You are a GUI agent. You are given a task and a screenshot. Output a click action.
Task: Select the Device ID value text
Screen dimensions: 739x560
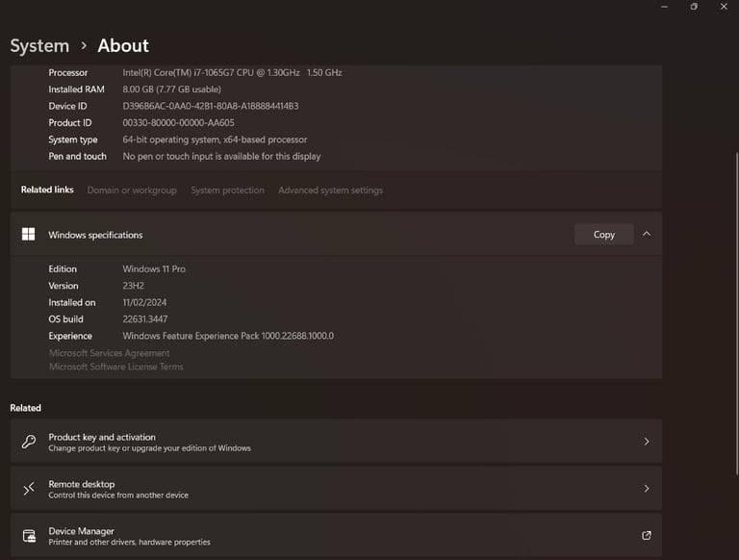[211, 106]
